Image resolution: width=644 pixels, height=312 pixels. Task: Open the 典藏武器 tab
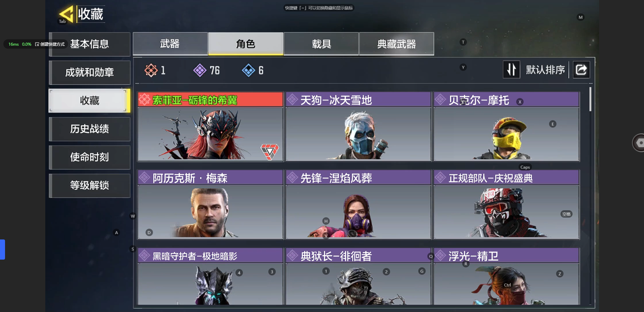click(396, 44)
